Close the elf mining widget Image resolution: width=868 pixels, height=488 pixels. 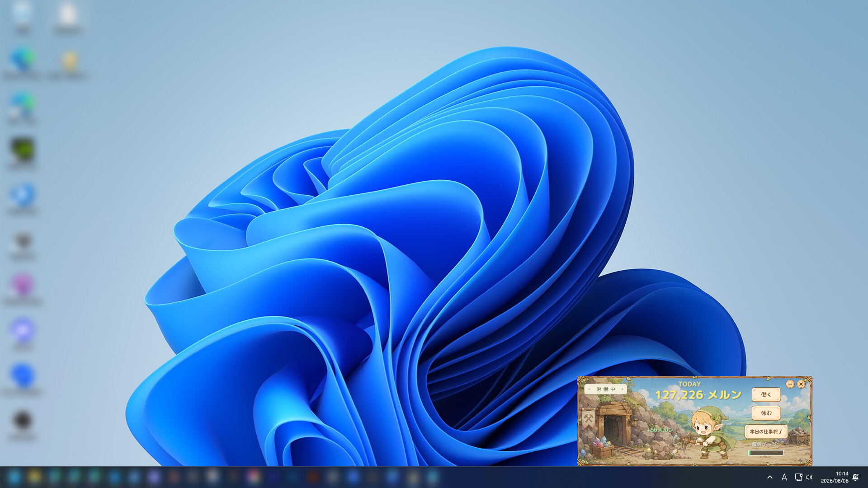click(x=801, y=384)
